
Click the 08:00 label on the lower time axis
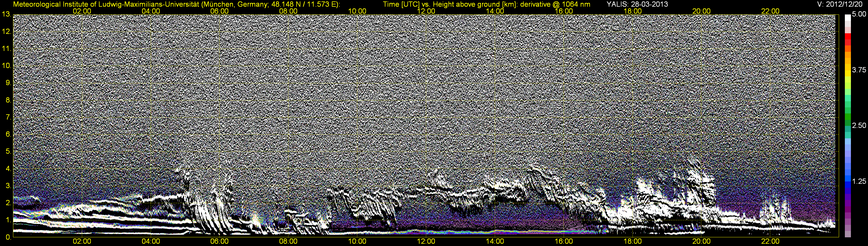288,241
